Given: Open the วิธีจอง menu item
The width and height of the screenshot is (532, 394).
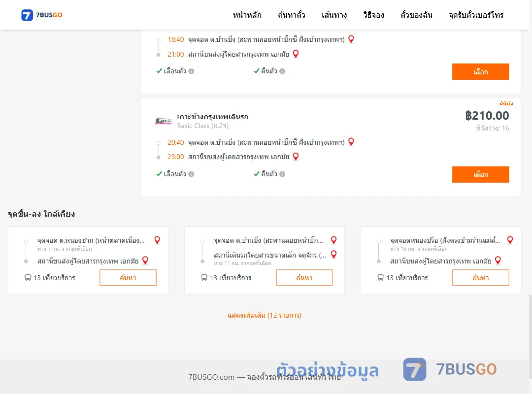Looking at the screenshot, I should coord(373,15).
